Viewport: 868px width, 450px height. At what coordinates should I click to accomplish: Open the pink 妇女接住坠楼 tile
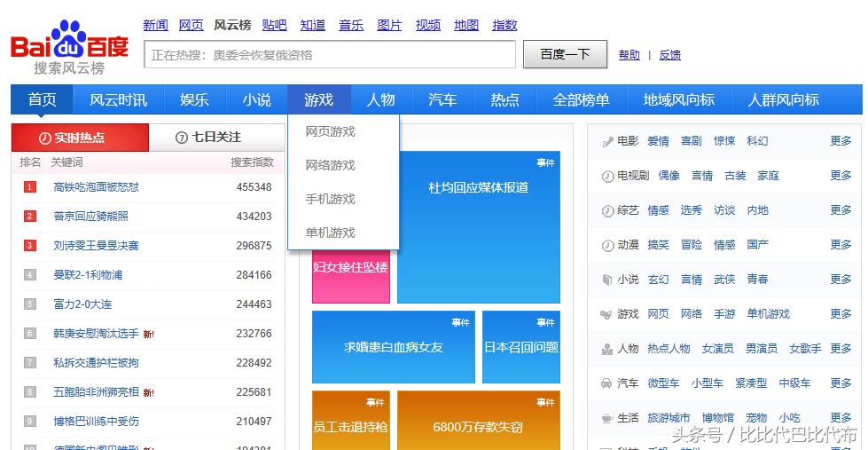[x=351, y=276]
